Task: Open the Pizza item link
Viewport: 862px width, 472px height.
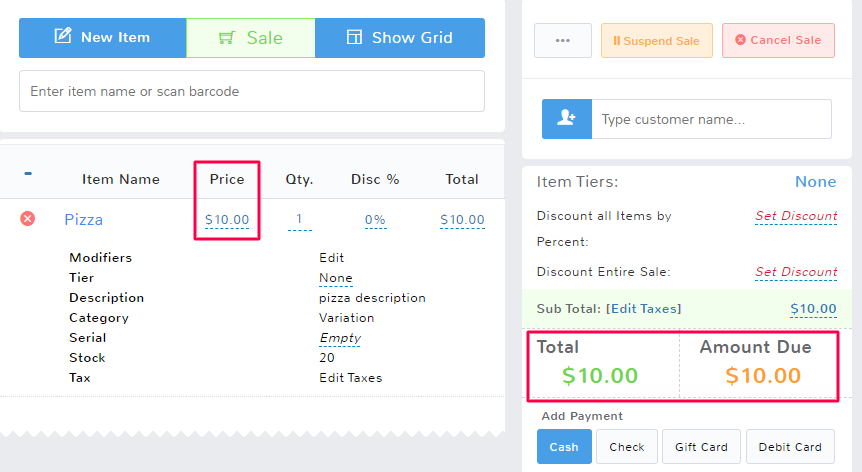Action: (84, 220)
